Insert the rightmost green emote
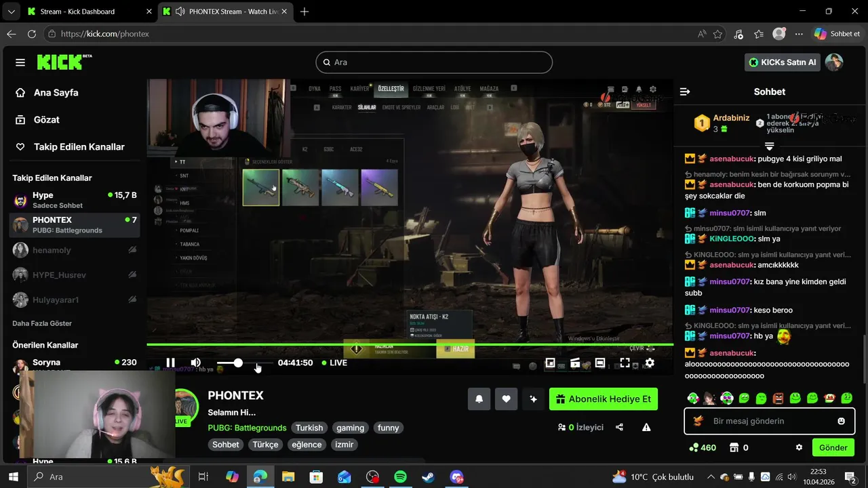The height and width of the screenshot is (488, 868). click(x=847, y=398)
